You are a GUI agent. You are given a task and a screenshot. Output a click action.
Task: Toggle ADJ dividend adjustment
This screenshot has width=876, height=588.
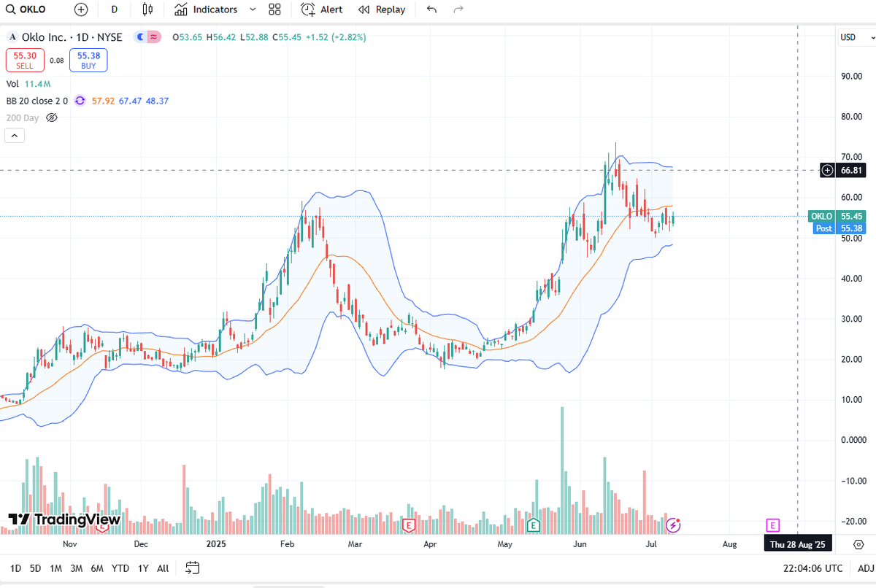[x=865, y=568]
